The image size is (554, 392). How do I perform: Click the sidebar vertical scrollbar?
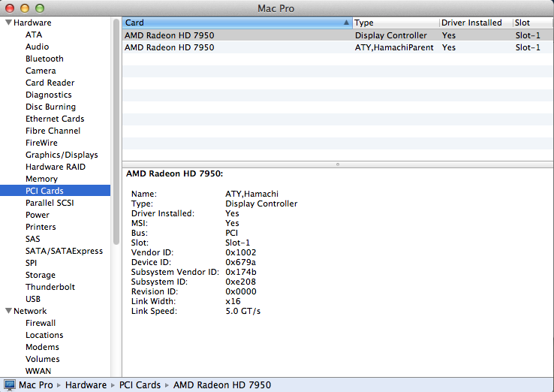[x=116, y=131]
